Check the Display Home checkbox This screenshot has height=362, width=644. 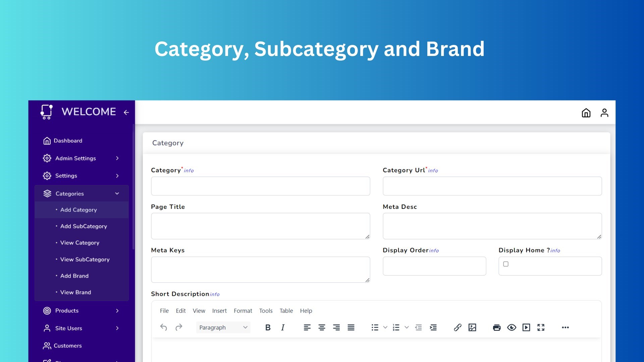click(x=506, y=264)
